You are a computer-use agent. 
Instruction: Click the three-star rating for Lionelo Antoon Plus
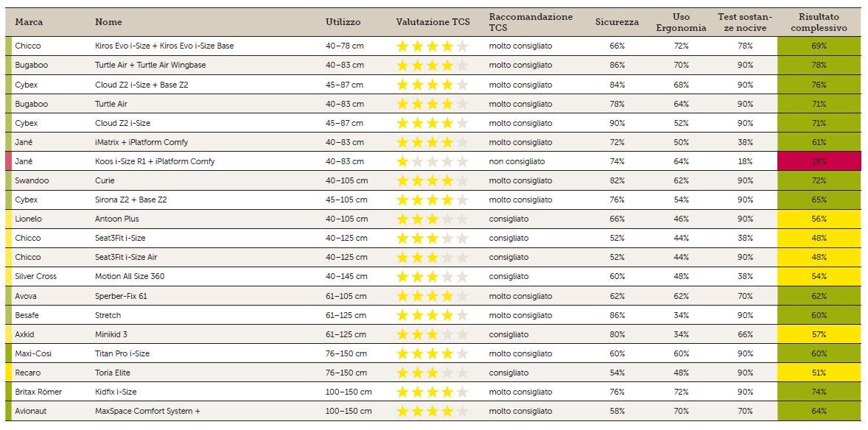pyautogui.click(x=433, y=219)
